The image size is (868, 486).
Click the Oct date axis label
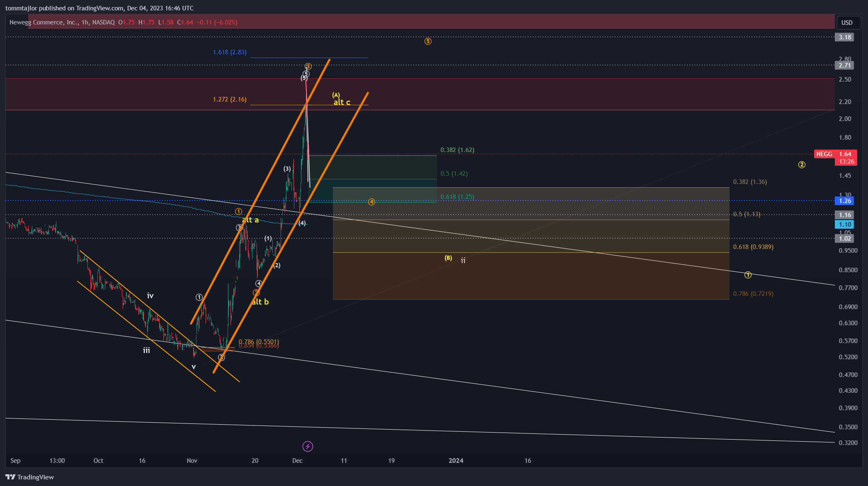tap(98, 460)
